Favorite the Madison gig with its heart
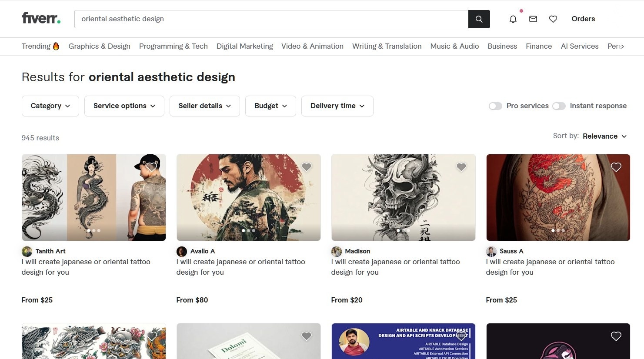Viewport: 644px width, 359px height. 461,167
